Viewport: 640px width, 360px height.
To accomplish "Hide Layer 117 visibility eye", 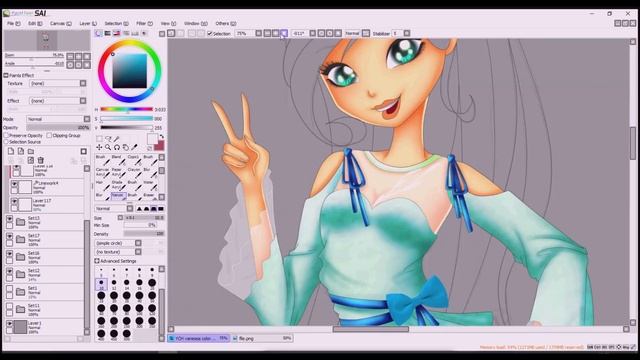I will pyautogui.click(x=14, y=202).
